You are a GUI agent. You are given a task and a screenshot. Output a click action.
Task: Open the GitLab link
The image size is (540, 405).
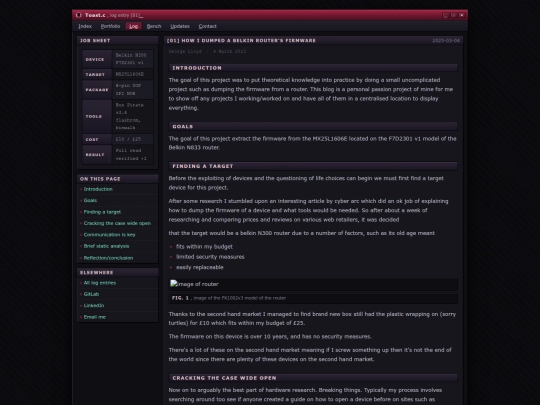[x=91, y=294]
